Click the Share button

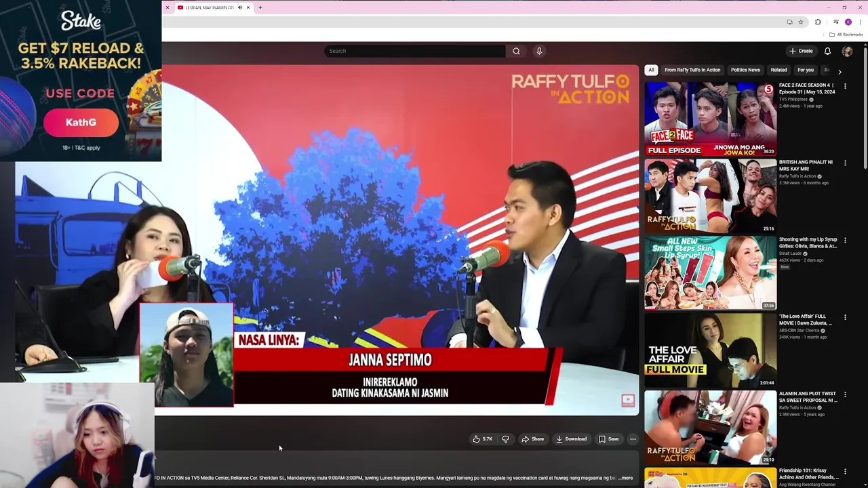[532, 439]
